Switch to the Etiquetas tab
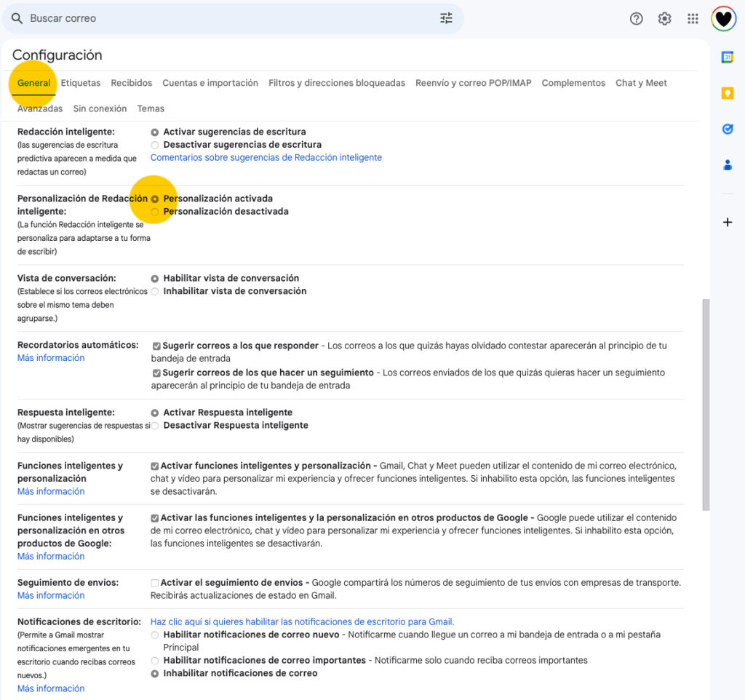This screenshot has width=745, height=700. [81, 83]
